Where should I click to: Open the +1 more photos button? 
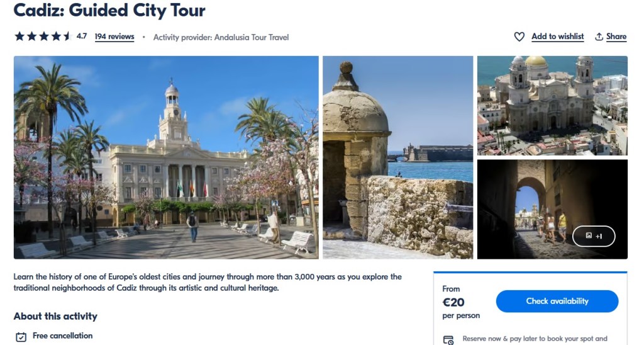click(593, 236)
